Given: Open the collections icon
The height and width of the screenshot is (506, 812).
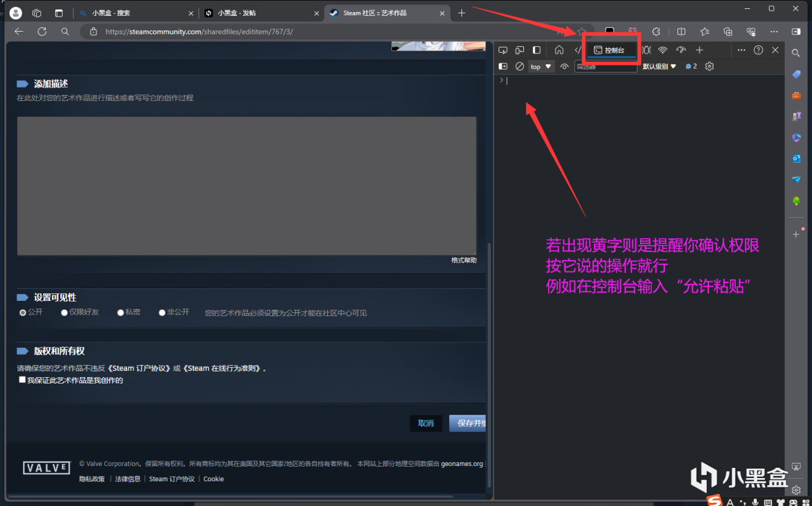Looking at the screenshot, I should 728,31.
